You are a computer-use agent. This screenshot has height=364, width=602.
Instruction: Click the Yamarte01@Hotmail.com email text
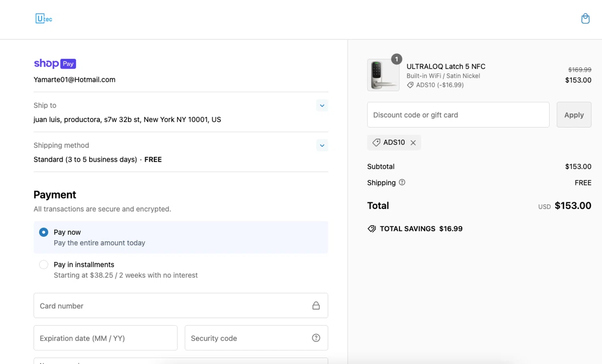pos(75,79)
